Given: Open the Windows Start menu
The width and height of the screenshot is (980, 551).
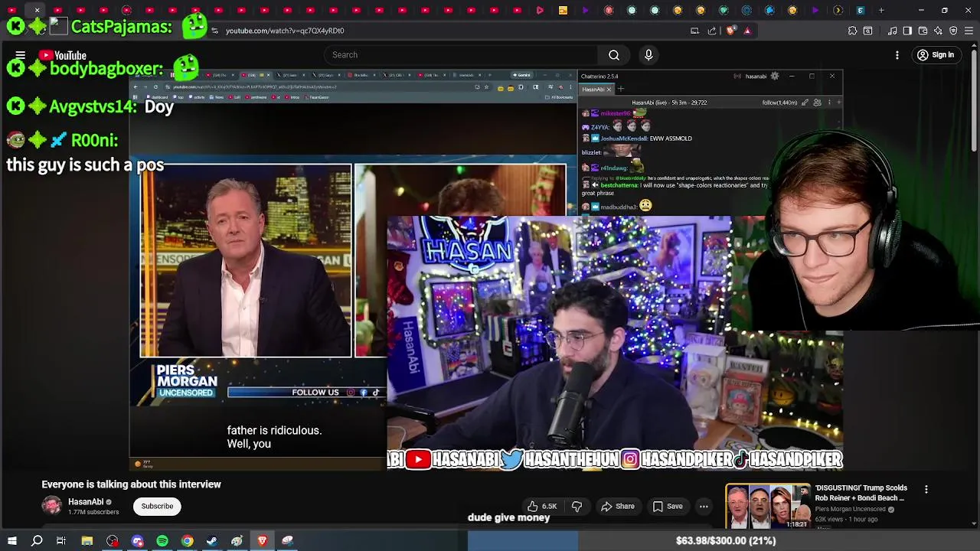Looking at the screenshot, I should [12, 541].
